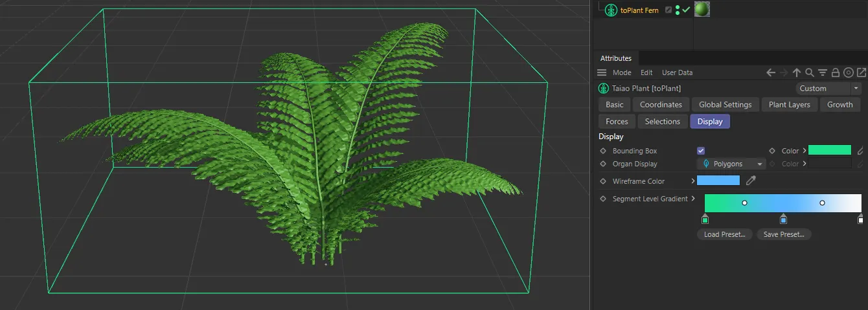Click the Taiao Plant leaf icon
Viewport: 868px width, 310px height.
click(x=602, y=88)
